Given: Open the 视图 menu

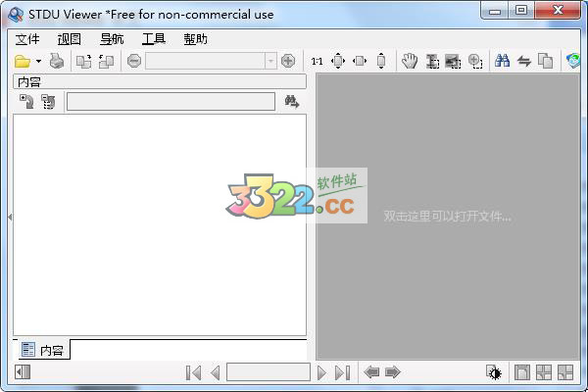Looking at the screenshot, I should [69, 39].
